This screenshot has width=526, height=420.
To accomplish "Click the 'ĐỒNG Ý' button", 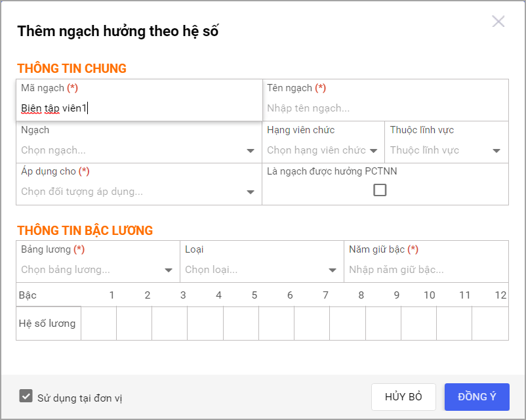I will 476,397.
